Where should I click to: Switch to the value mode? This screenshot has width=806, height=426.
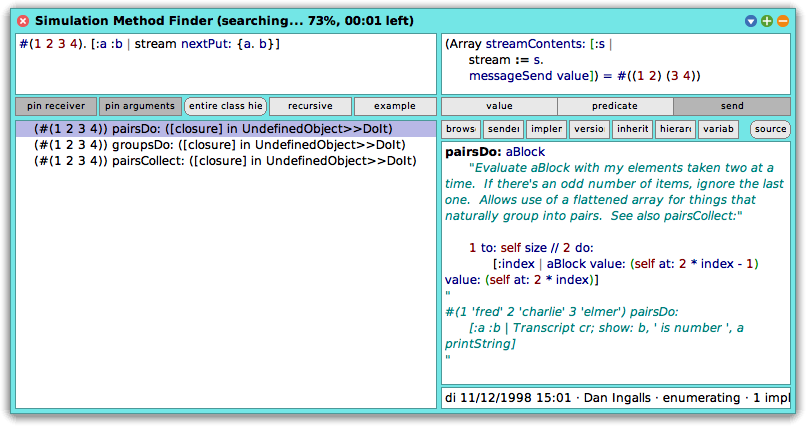pos(499,106)
